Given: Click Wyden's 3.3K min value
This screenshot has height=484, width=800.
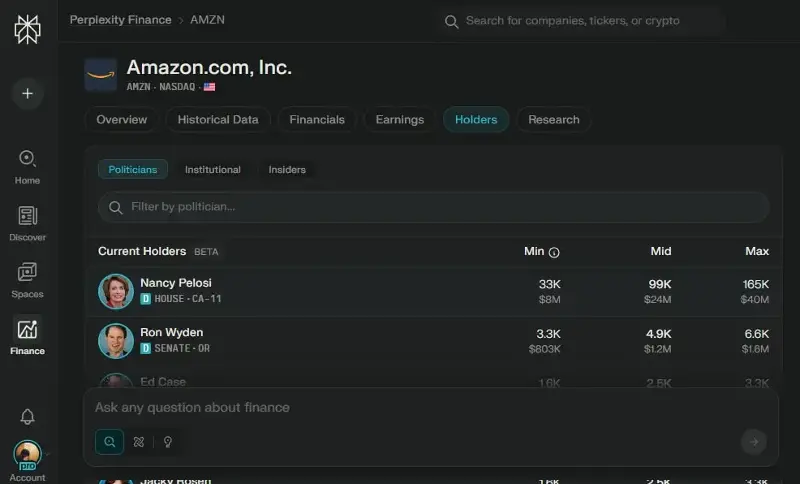Looking at the screenshot, I should [548, 334].
